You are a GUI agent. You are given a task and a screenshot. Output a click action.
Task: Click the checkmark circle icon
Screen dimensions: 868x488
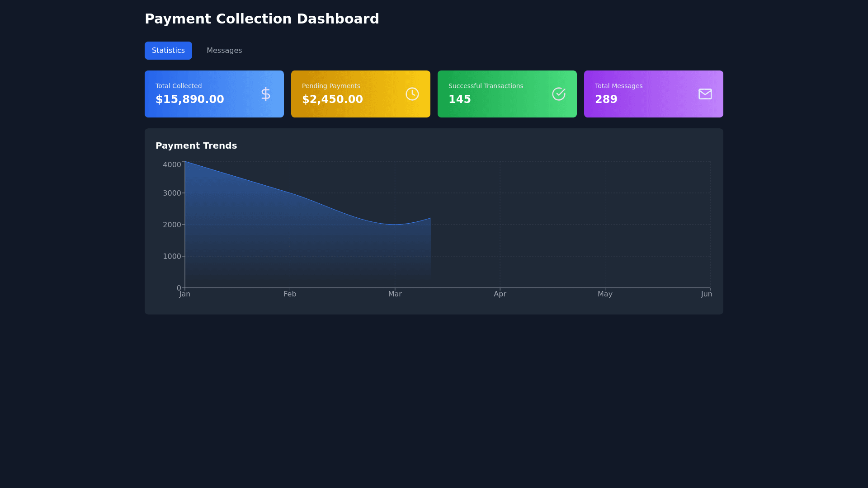coord(558,94)
